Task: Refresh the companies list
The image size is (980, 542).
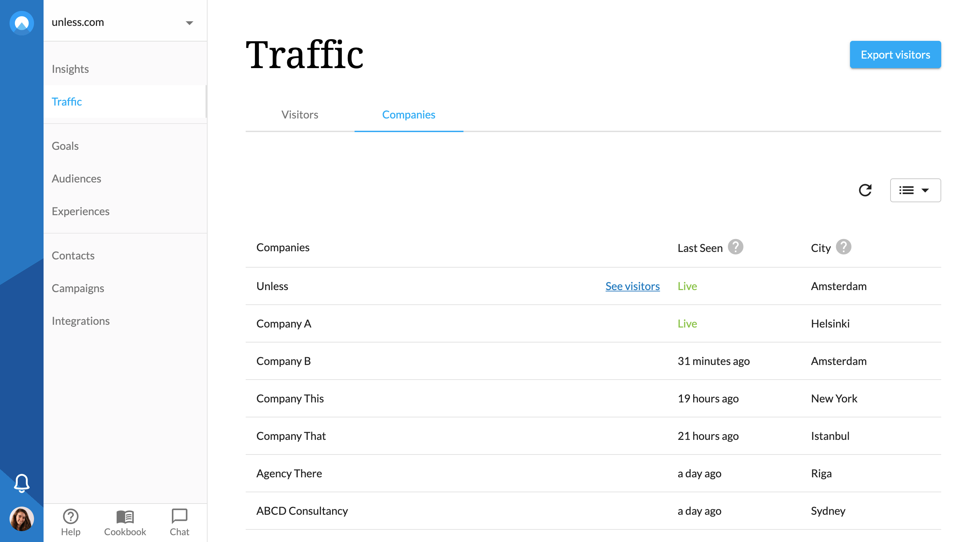Action: 865,190
